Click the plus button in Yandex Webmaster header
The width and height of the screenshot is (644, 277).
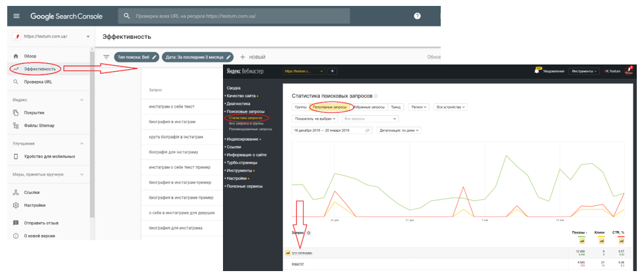[x=333, y=71]
